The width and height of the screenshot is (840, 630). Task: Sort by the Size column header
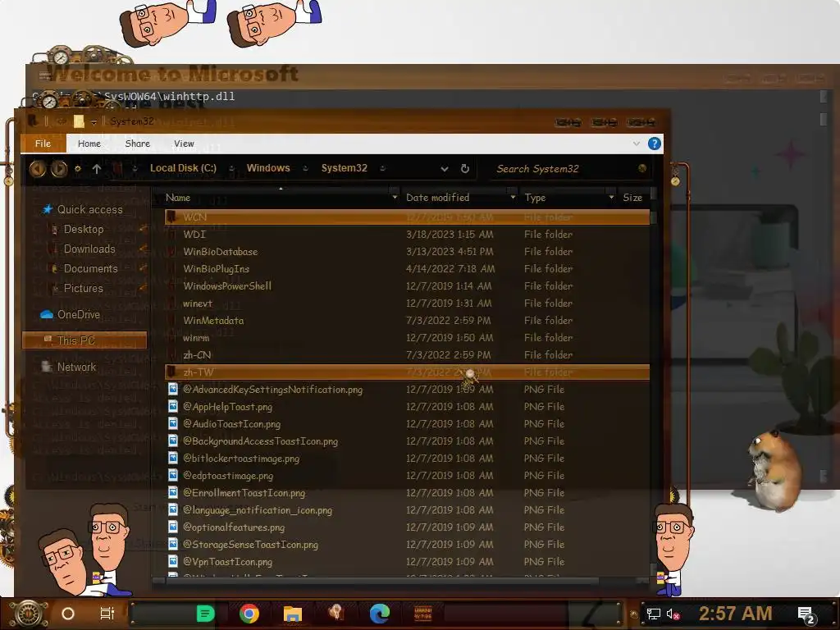[632, 198]
